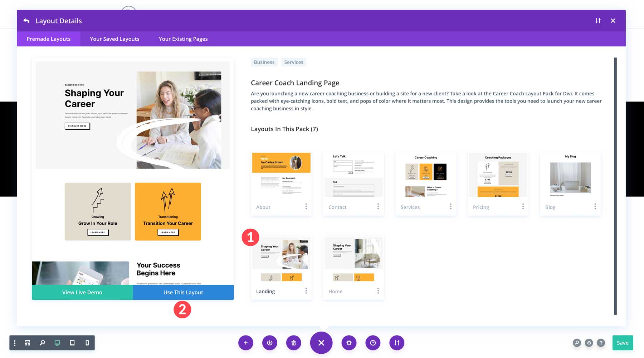Click the sort layouts icon in the header
The height and width of the screenshot is (358, 644).
[x=598, y=21]
